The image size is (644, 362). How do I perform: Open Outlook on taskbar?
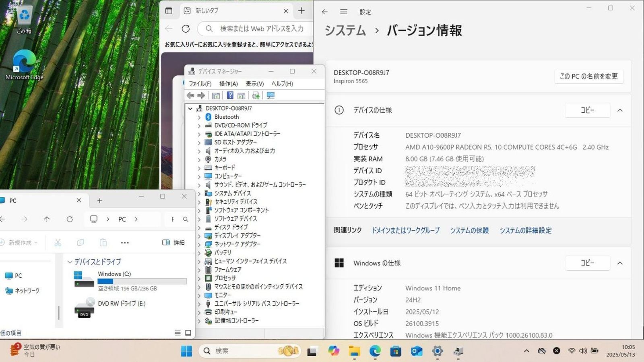(x=417, y=351)
